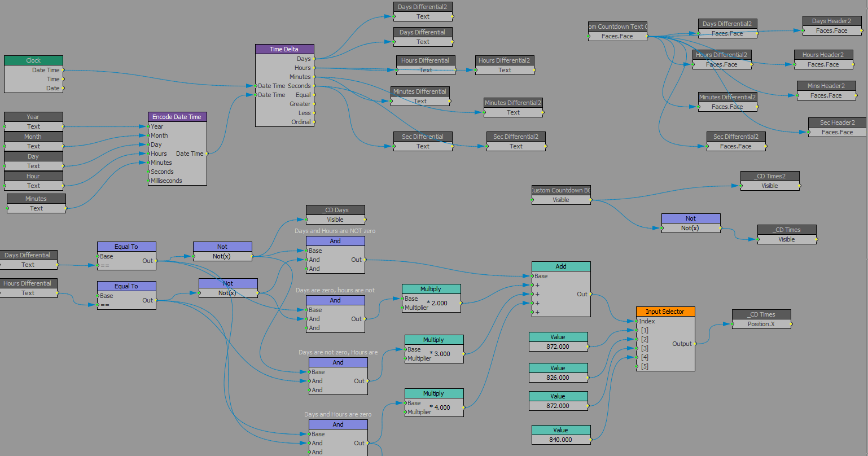This screenshot has height=456, width=868.
Task: Select the Sec Differential text node
Action: click(x=423, y=141)
